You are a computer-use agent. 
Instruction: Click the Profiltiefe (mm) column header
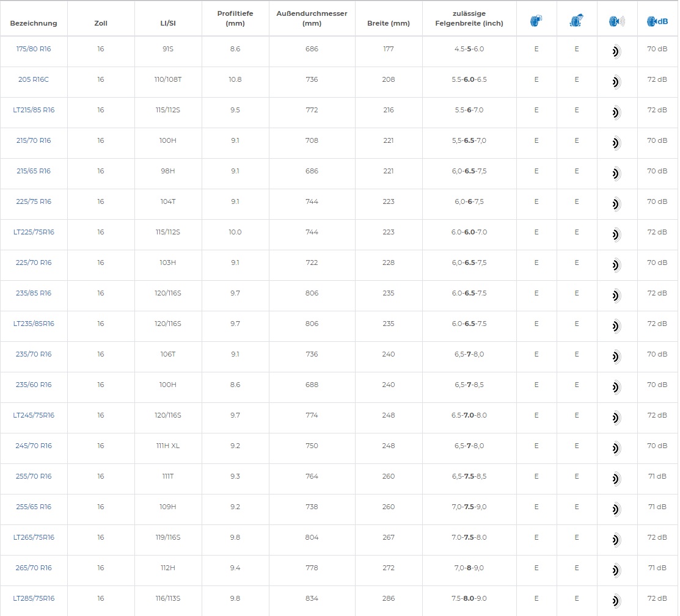click(235, 18)
